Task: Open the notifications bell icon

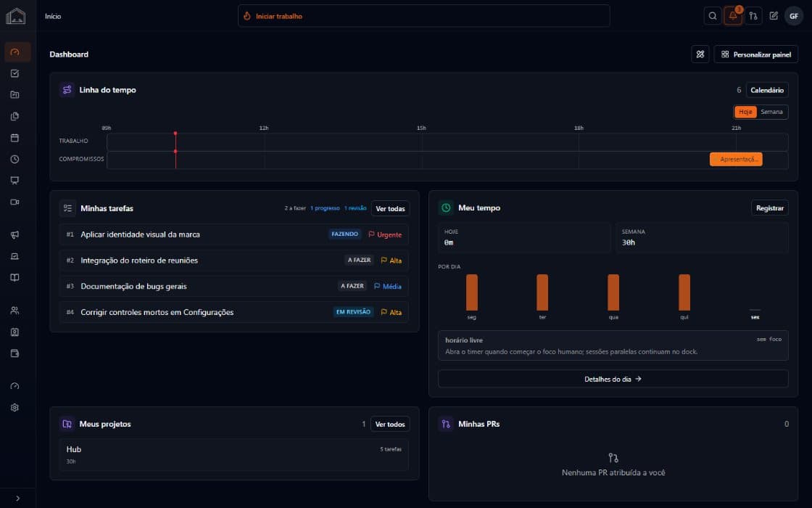Action: [733, 16]
